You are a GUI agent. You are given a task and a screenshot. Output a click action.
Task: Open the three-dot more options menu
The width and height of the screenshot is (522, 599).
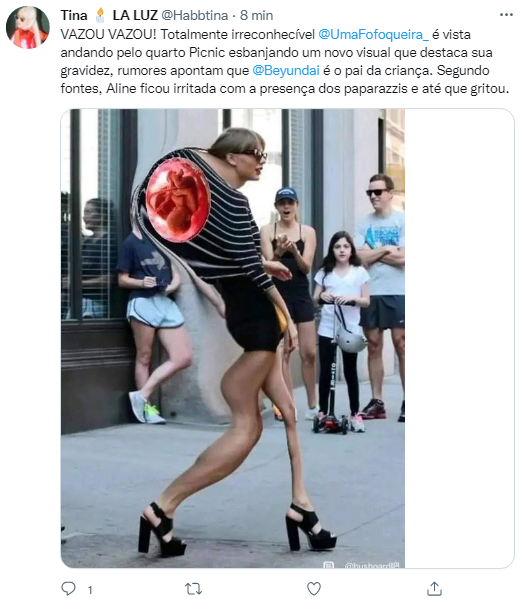[x=506, y=15]
